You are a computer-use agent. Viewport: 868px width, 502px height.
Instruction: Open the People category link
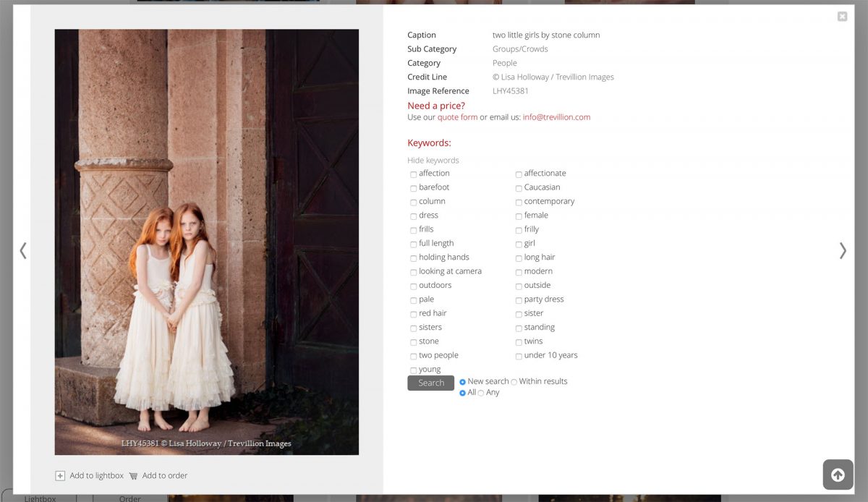click(504, 63)
